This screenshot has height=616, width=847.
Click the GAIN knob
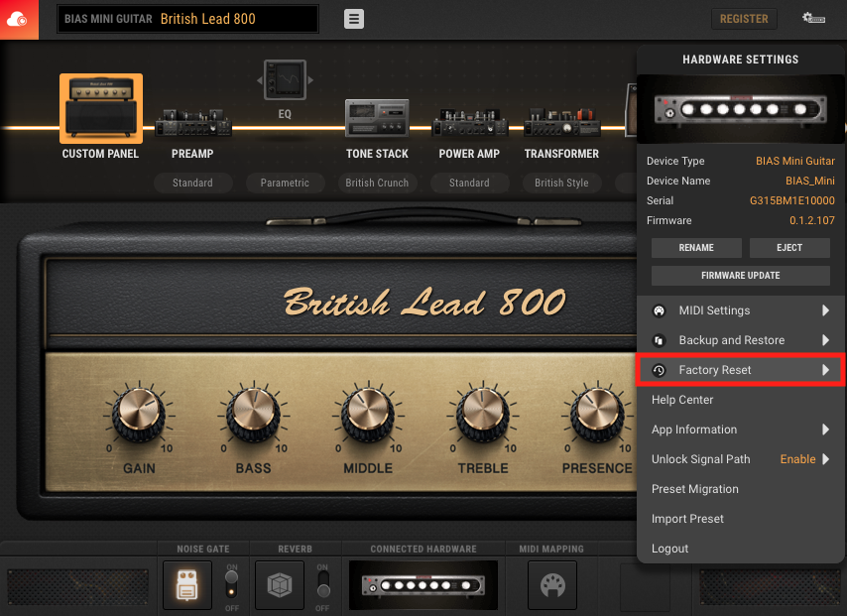[139, 415]
